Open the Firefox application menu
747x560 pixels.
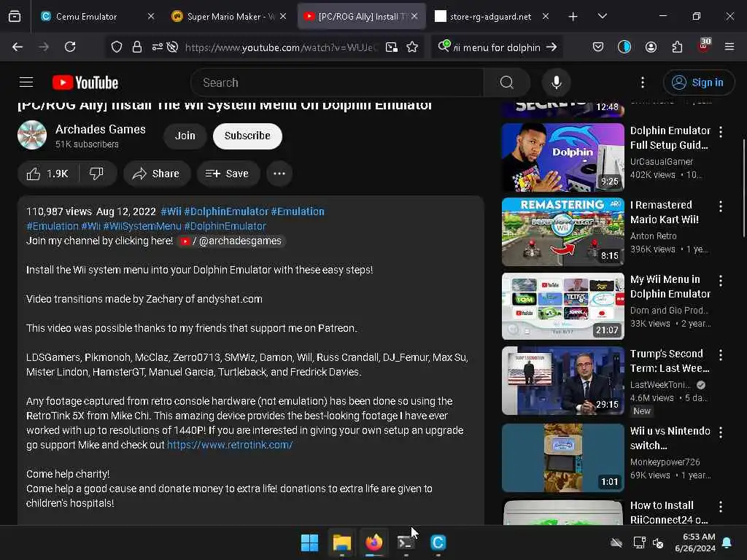729,47
